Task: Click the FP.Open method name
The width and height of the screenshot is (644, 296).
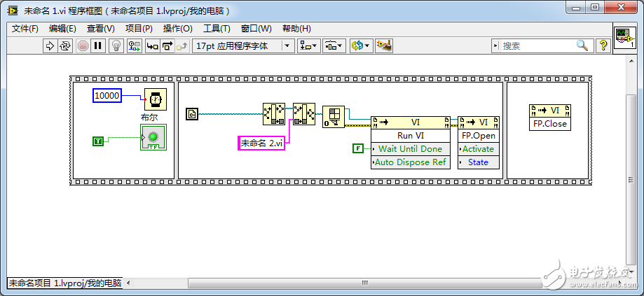Action: pyautogui.click(x=479, y=135)
